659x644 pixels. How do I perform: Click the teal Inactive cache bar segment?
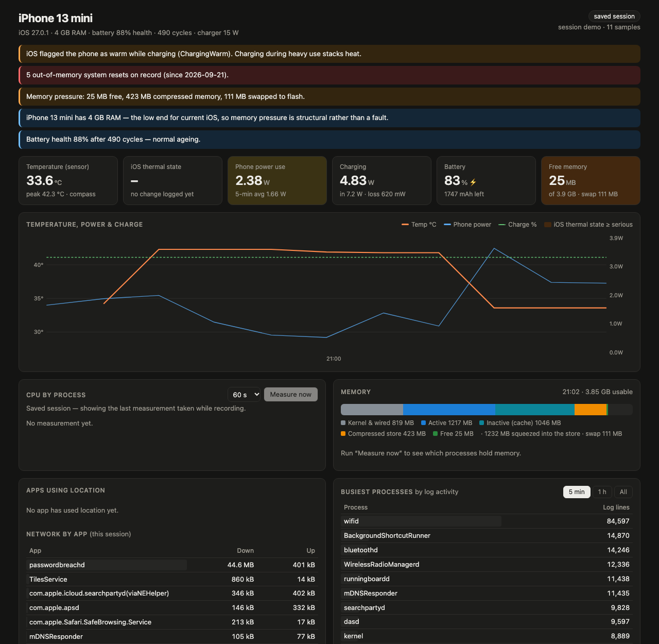pos(535,410)
